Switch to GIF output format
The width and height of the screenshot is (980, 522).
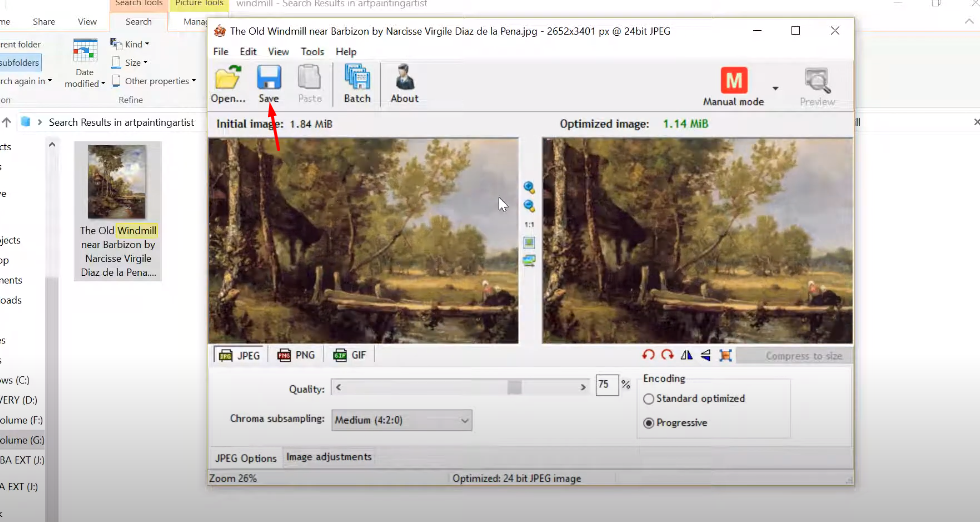click(x=350, y=355)
